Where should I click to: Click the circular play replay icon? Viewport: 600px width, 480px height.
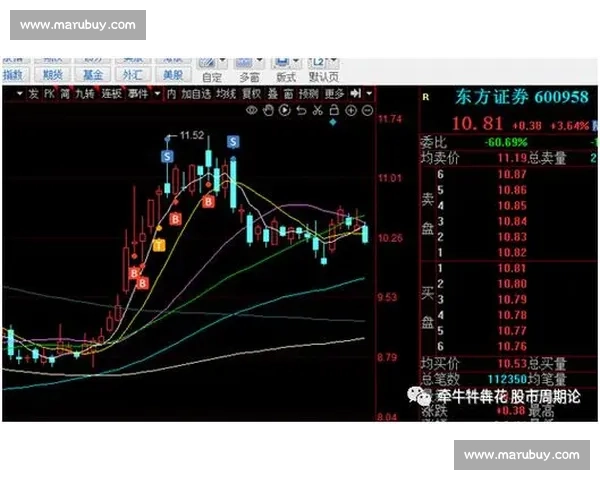click(x=284, y=111)
